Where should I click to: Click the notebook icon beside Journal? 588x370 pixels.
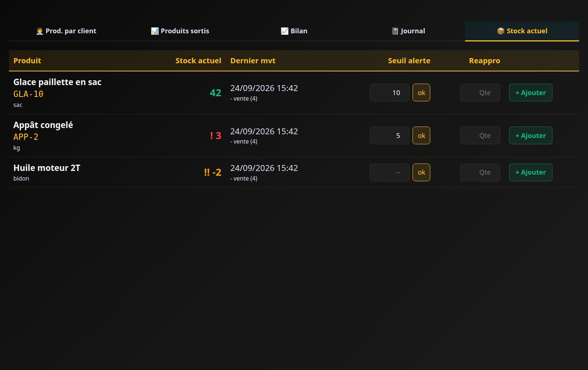point(395,31)
